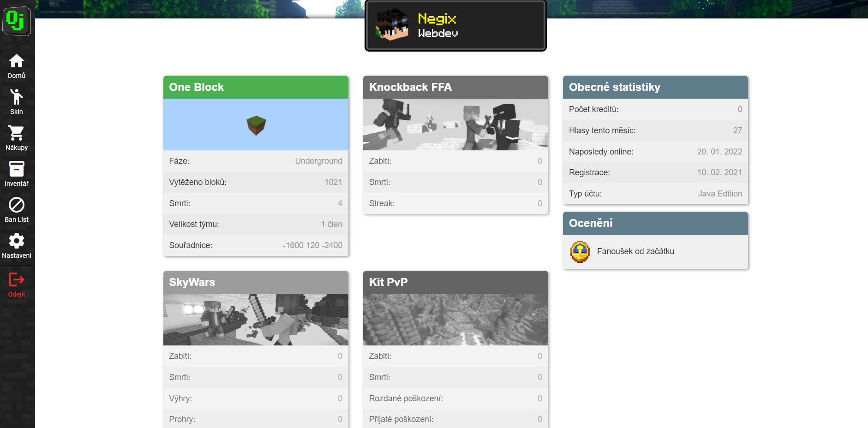Click the SkyWars banner image
The image size is (868, 428).
point(256,320)
